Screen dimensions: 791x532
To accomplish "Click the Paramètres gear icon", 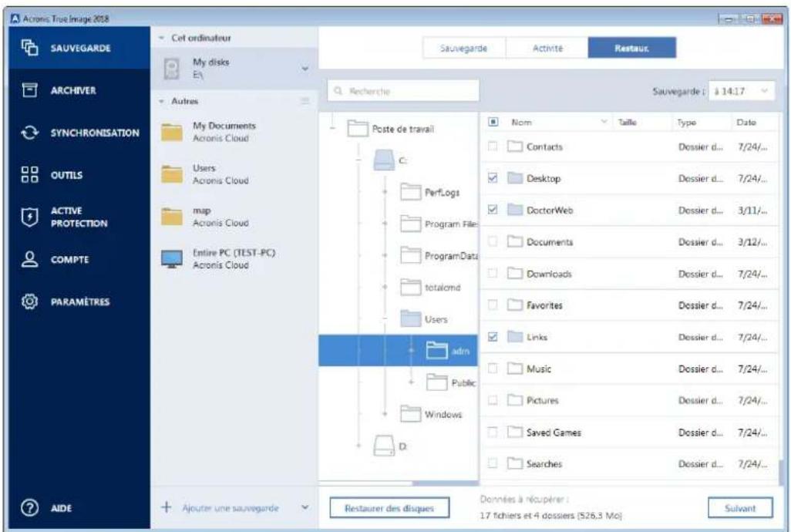I will tap(29, 301).
